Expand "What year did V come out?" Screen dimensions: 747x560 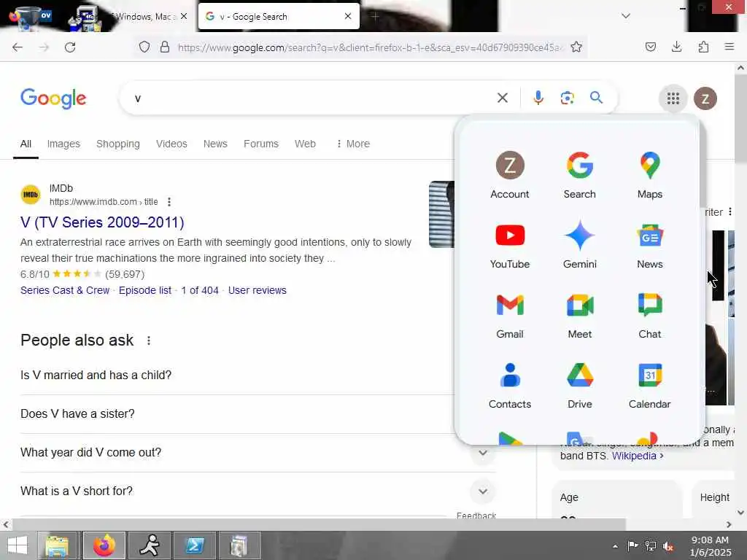click(x=483, y=452)
